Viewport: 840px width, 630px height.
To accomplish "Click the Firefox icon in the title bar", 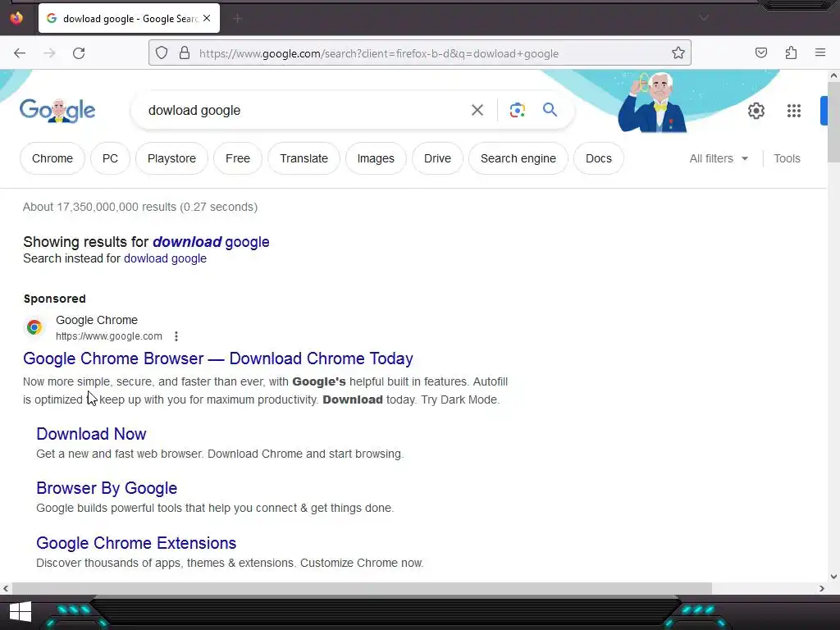I will pyautogui.click(x=16, y=18).
